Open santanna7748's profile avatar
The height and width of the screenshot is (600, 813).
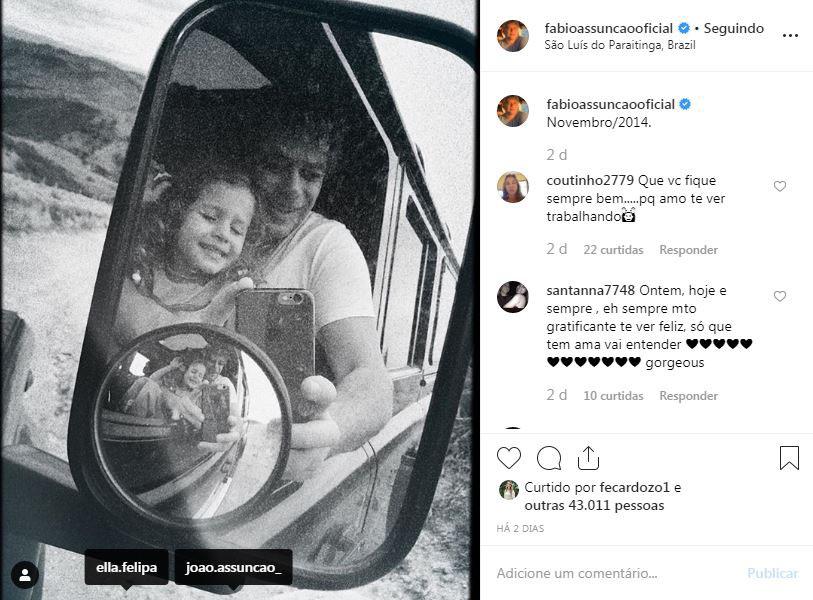[513, 297]
